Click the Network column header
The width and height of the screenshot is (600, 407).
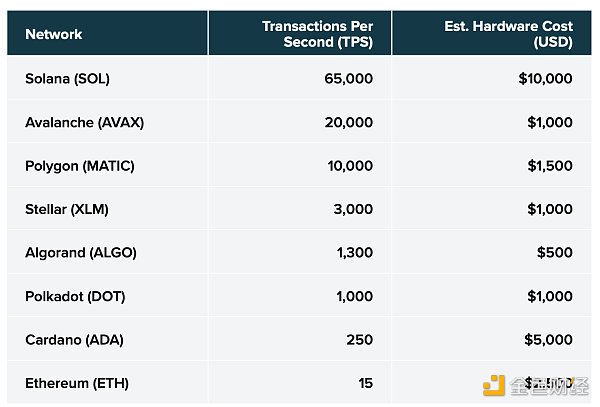54,34
